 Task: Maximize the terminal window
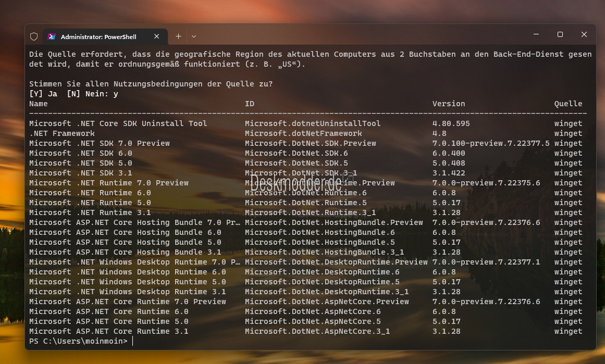click(560, 34)
